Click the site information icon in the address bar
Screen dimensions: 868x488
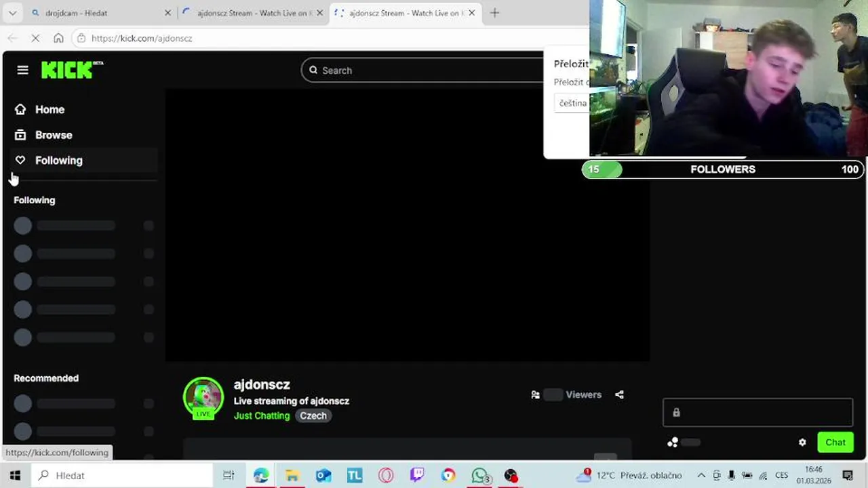coord(81,39)
